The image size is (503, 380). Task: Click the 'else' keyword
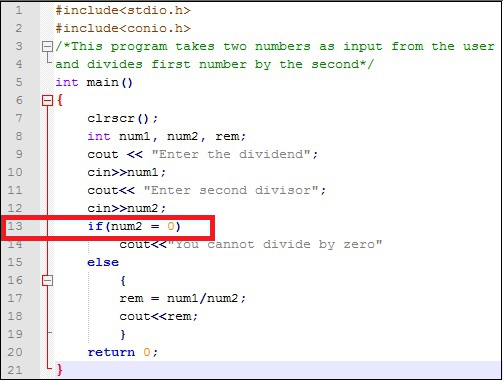pyautogui.click(x=103, y=262)
